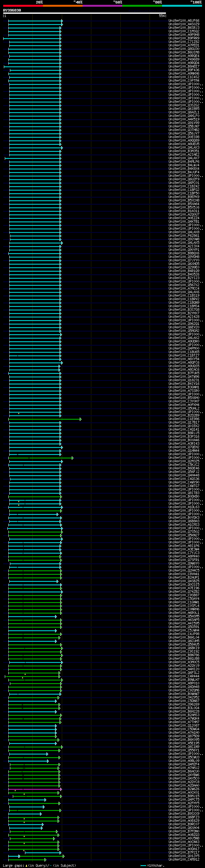Select label UniRef100_B3P316
Viewport: 205px width, 868px height.
[x=184, y=437]
